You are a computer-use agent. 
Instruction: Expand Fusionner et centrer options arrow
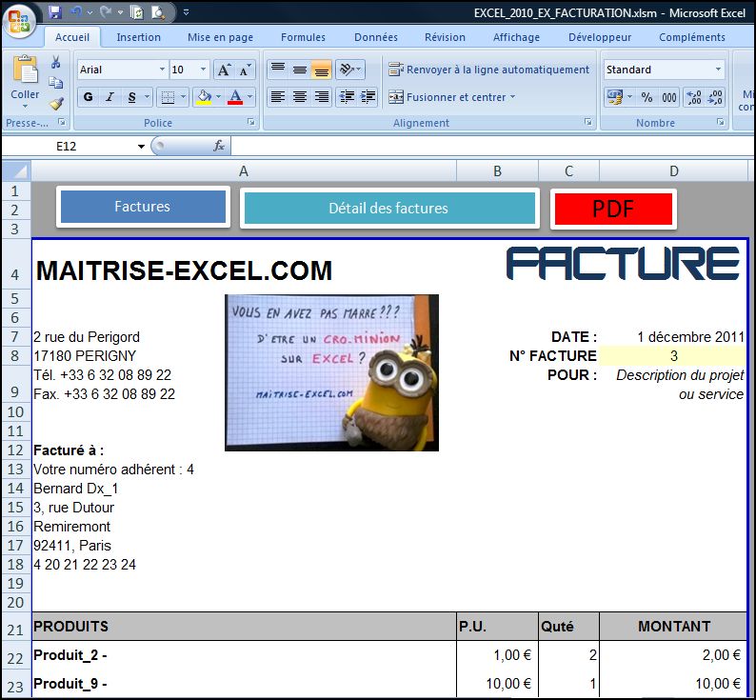point(512,97)
